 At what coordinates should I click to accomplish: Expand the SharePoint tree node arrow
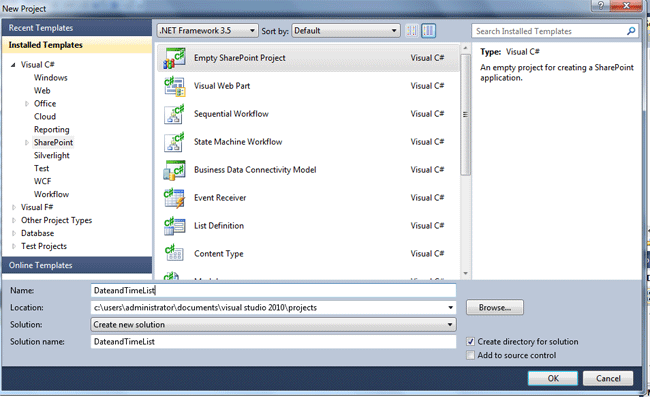[x=27, y=143]
